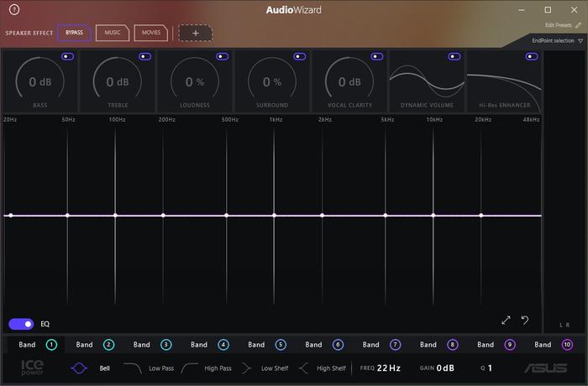Toggle the Hi-Res Enhancer switch
This screenshot has width=588, height=386.
pyautogui.click(x=532, y=56)
